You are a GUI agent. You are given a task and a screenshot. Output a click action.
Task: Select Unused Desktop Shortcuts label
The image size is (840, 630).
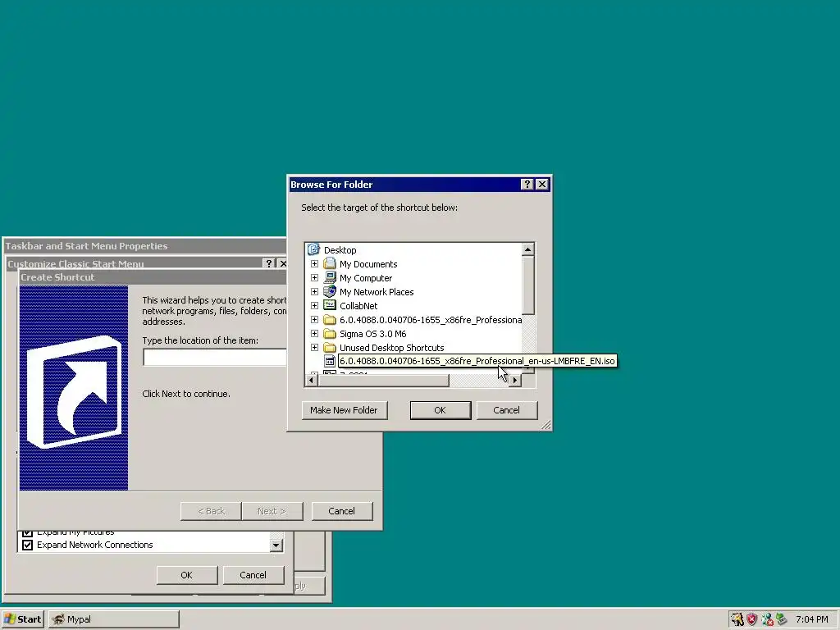(x=391, y=348)
